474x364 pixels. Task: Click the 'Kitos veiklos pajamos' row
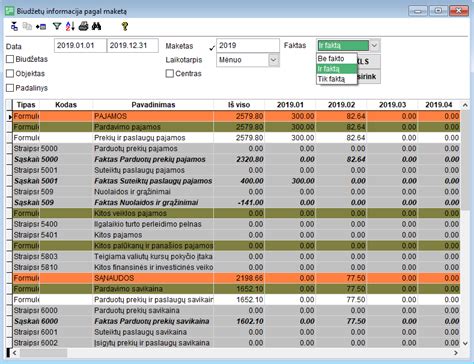click(236, 213)
